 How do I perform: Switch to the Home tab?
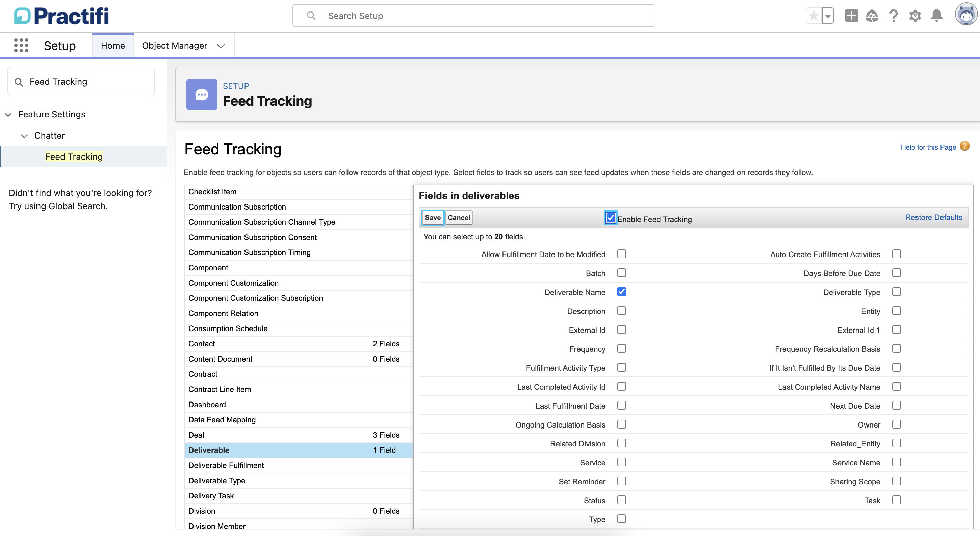(x=112, y=46)
